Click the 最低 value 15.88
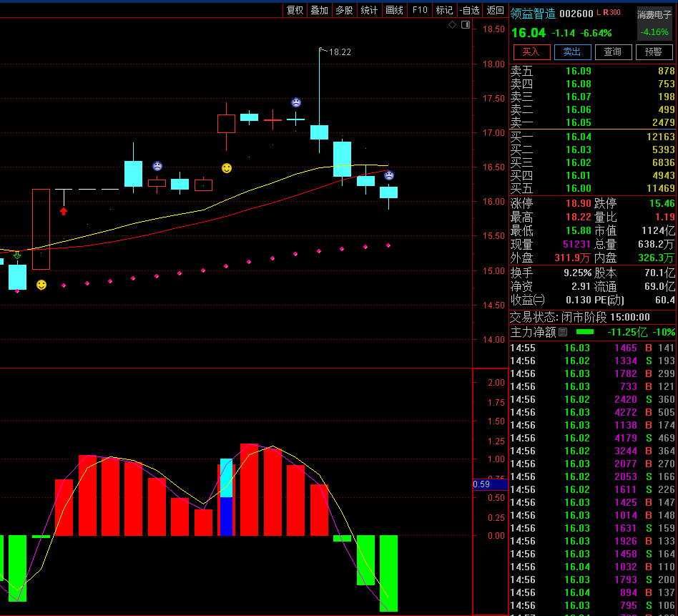Screen dimensions: 678x616 coord(579,231)
